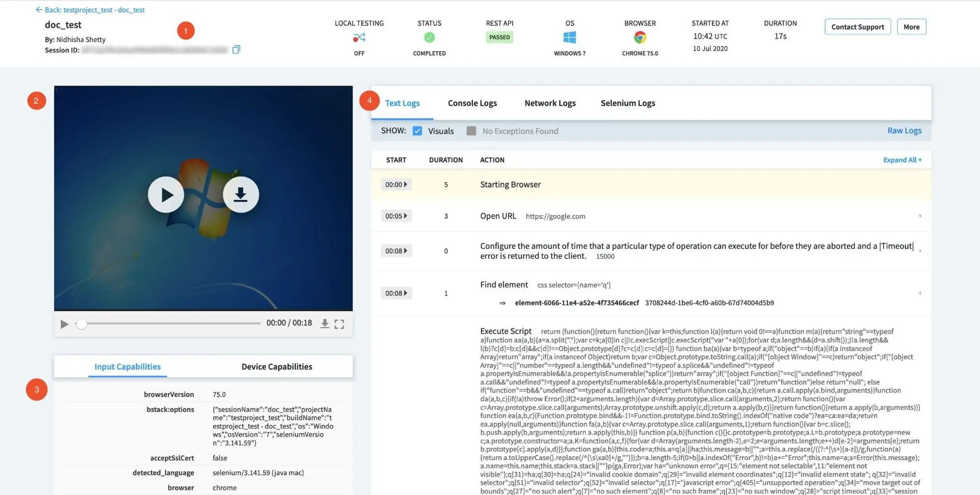This screenshot has width=980, height=495.
Task: Click the large play button on video
Action: (x=166, y=195)
